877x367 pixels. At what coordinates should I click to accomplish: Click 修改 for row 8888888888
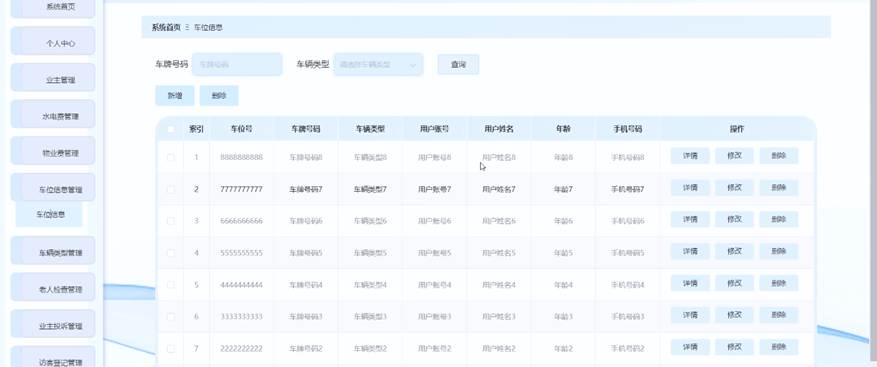[x=734, y=156]
